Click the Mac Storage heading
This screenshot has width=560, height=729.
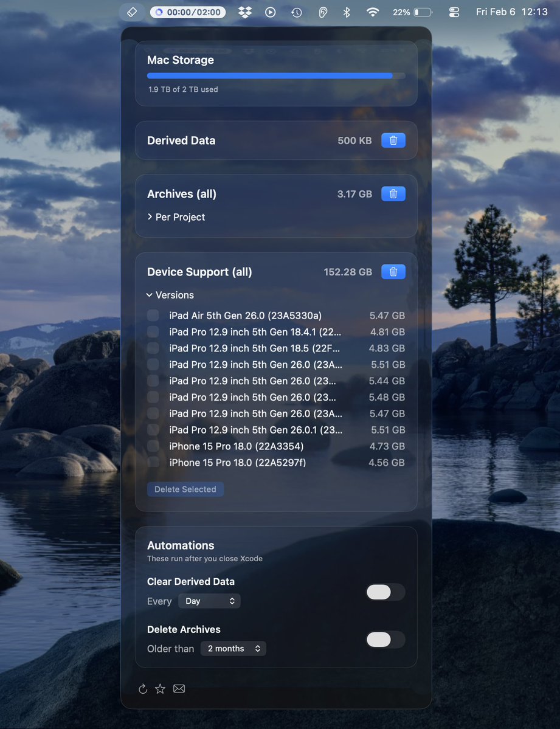coord(181,60)
